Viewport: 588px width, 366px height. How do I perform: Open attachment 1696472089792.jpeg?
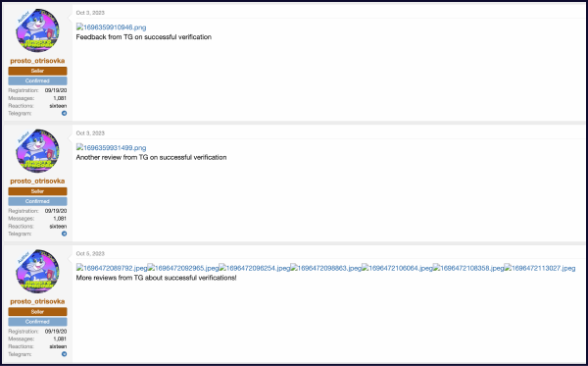(x=112, y=268)
